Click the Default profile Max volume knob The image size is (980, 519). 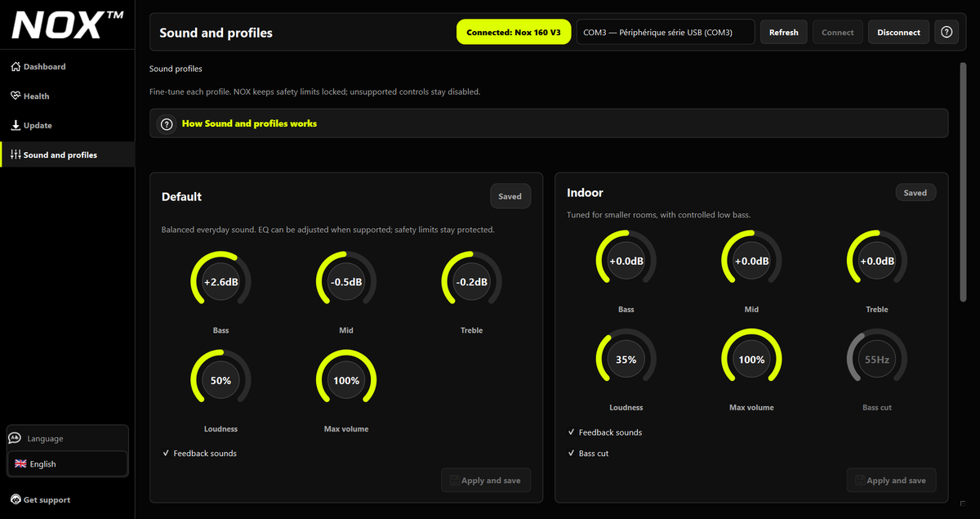click(x=346, y=380)
